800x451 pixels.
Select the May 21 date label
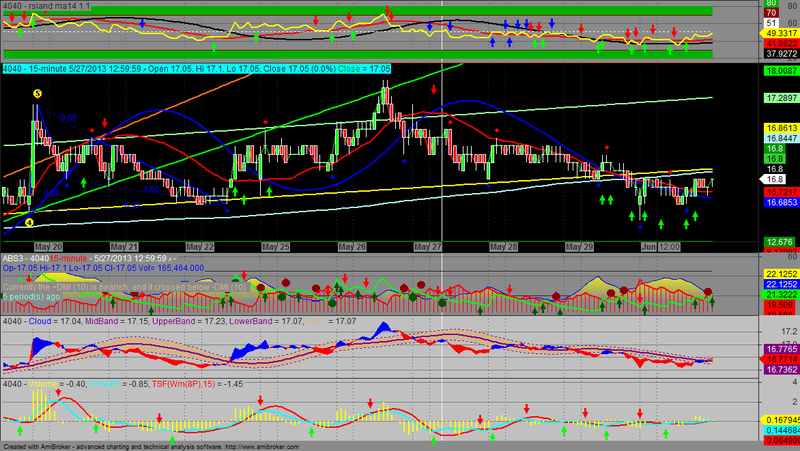(x=124, y=247)
